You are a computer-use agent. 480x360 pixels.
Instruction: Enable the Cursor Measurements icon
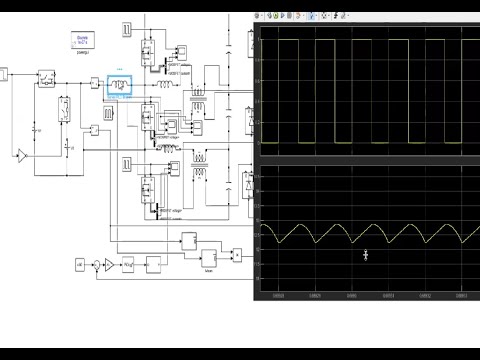pos(343,16)
